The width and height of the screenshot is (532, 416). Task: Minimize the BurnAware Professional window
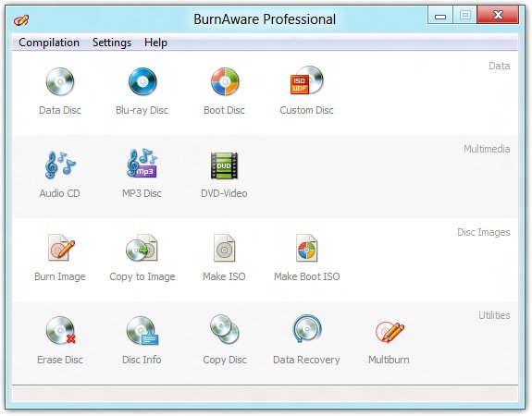point(440,16)
